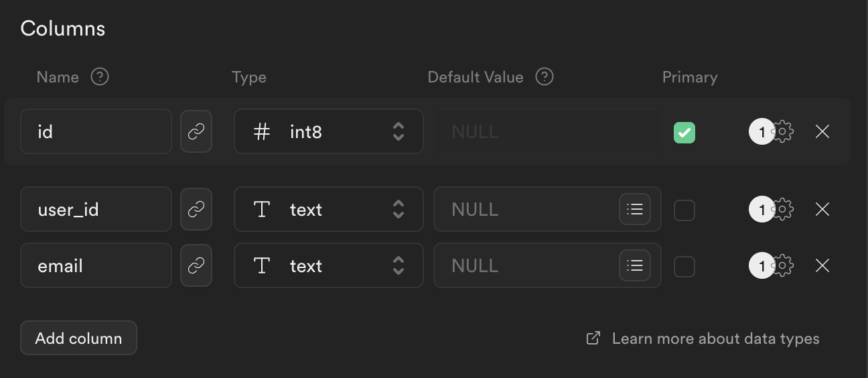Click the link icon next to user_id
Viewport: 868px width, 378px height.
196,210
